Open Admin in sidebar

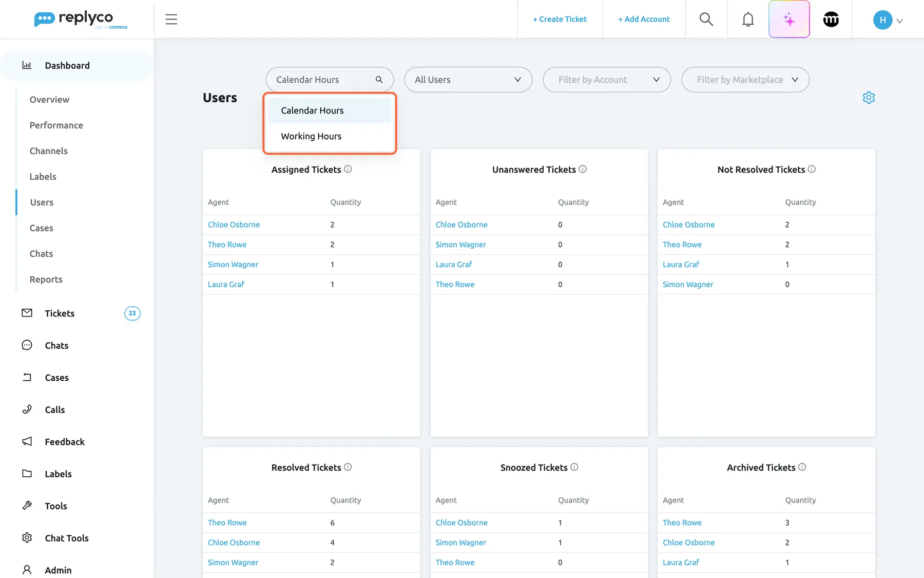coord(58,570)
